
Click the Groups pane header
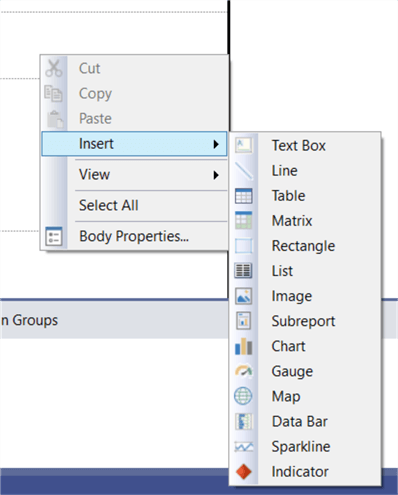tap(29, 320)
